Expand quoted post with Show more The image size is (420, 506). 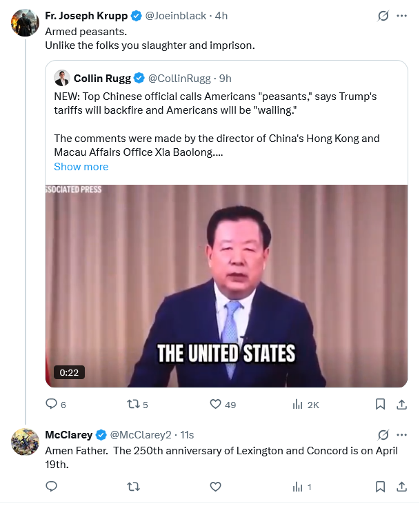coord(81,167)
